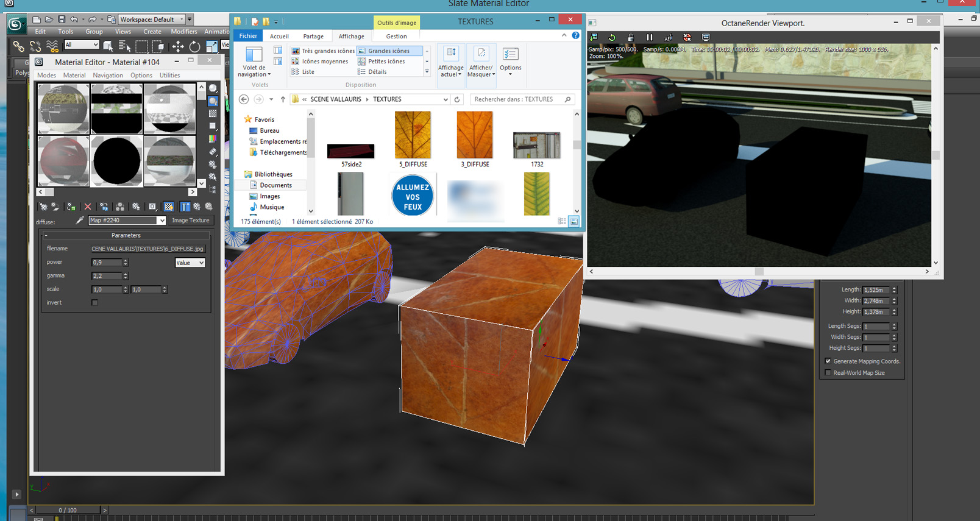980x521 pixels.
Task: Redo the action in 3ds Max toolbar
Action: coord(92,19)
